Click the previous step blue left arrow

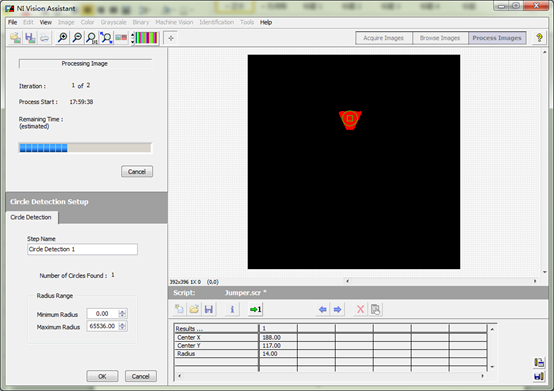click(x=323, y=309)
